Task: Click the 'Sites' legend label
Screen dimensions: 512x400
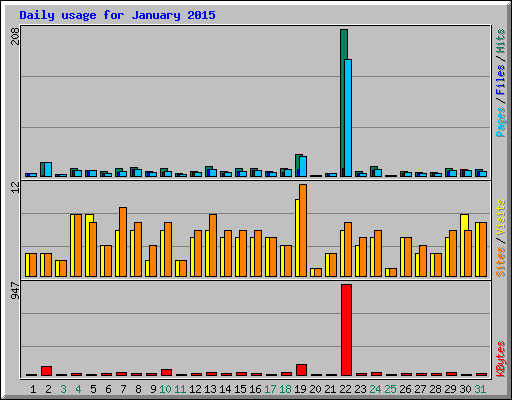Action: (x=500, y=262)
